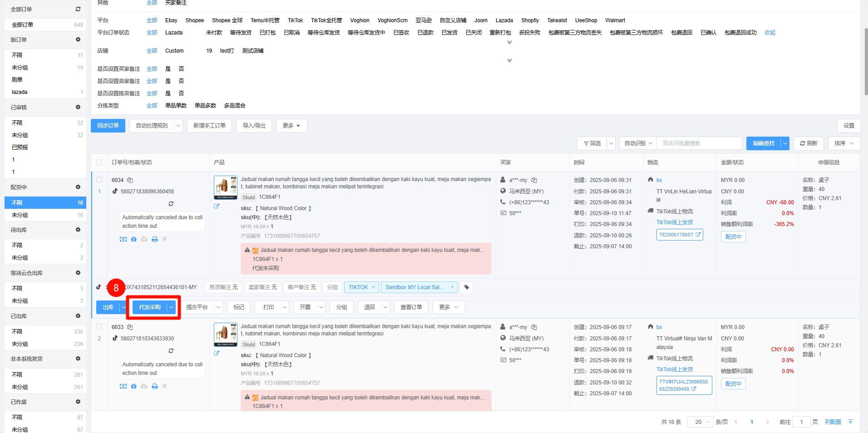Open the page size dropdown showing 20
Image resolution: width=868 pixels, height=433 pixels.
pos(700,422)
